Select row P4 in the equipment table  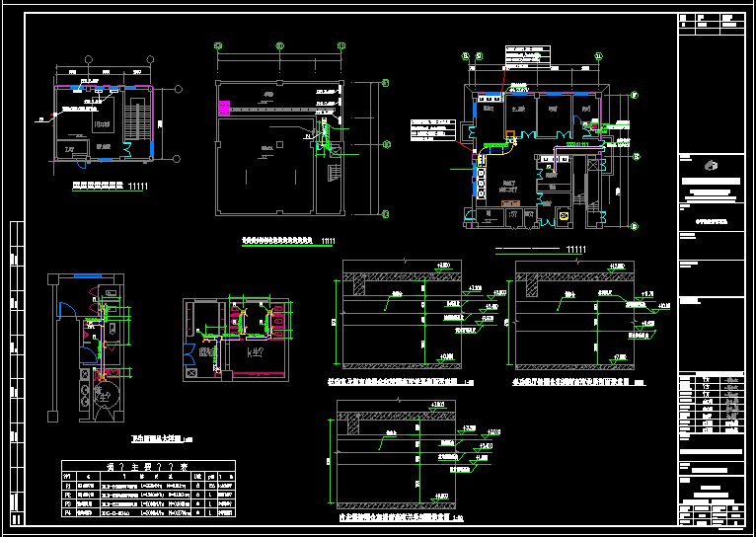coord(148,513)
